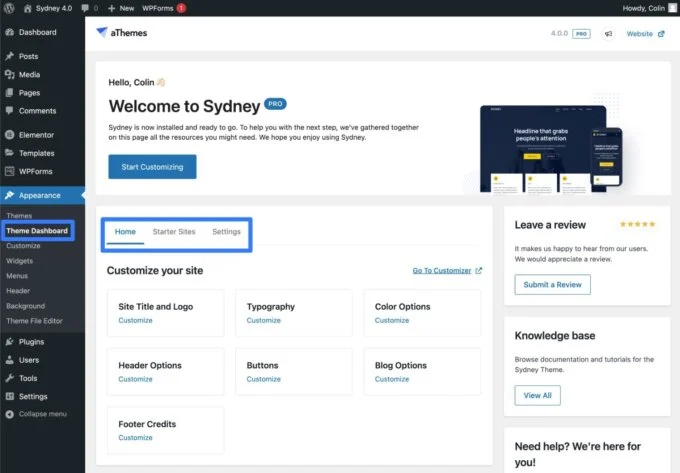Click external icon next to Go To Customizer
Screen dimensions: 680x473
(478, 271)
